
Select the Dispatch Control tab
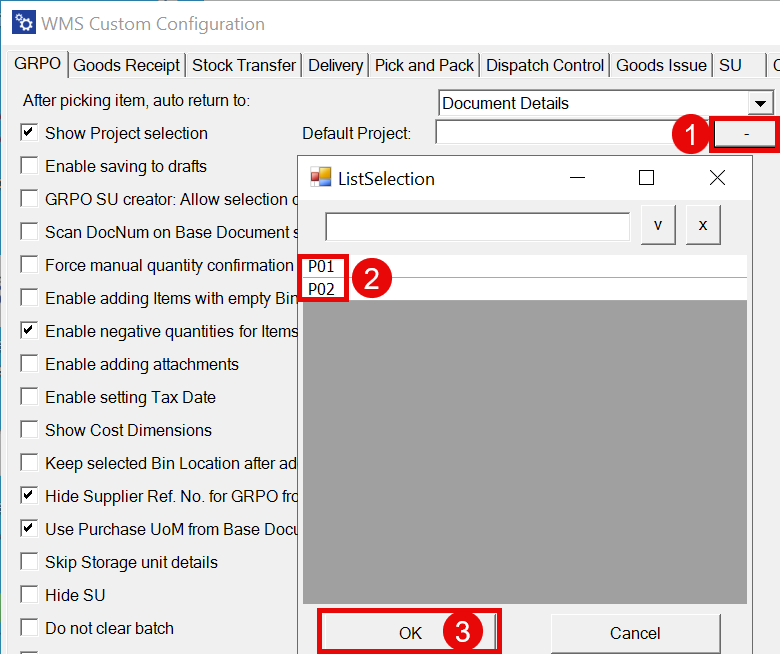[545, 65]
